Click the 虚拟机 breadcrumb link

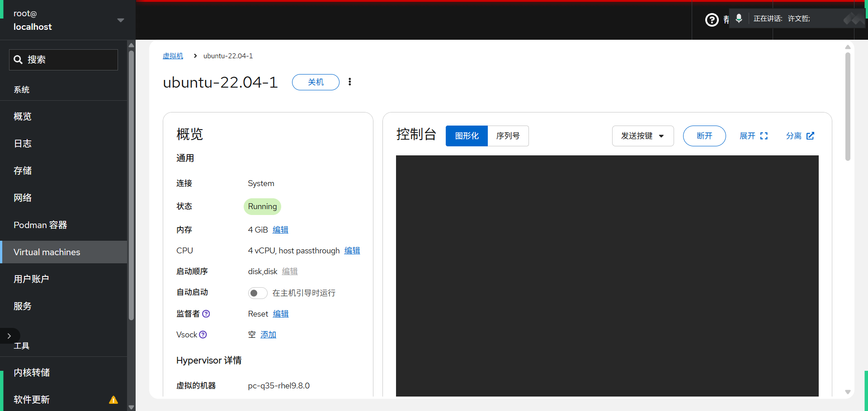(173, 56)
